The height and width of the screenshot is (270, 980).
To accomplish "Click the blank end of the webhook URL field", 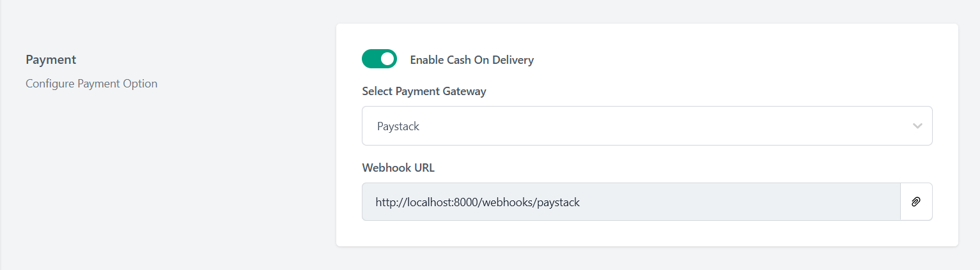I will click(x=799, y=202).
